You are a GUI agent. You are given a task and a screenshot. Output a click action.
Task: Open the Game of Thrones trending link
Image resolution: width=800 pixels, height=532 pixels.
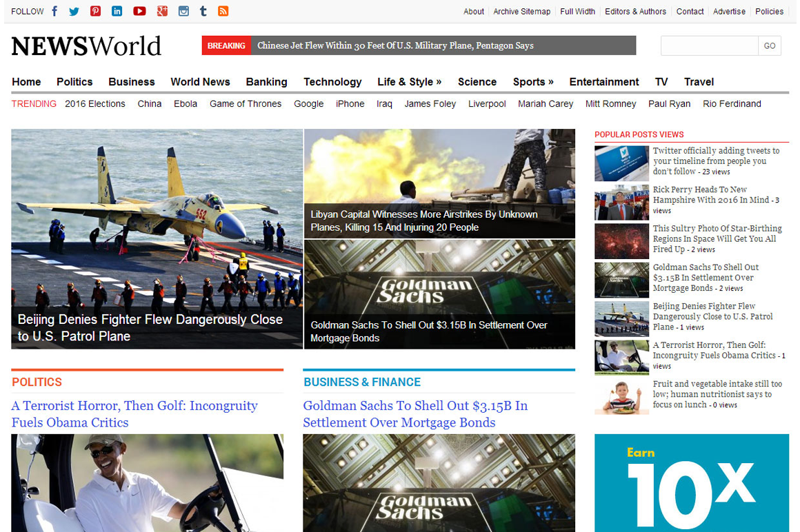[x=246, y=104]
